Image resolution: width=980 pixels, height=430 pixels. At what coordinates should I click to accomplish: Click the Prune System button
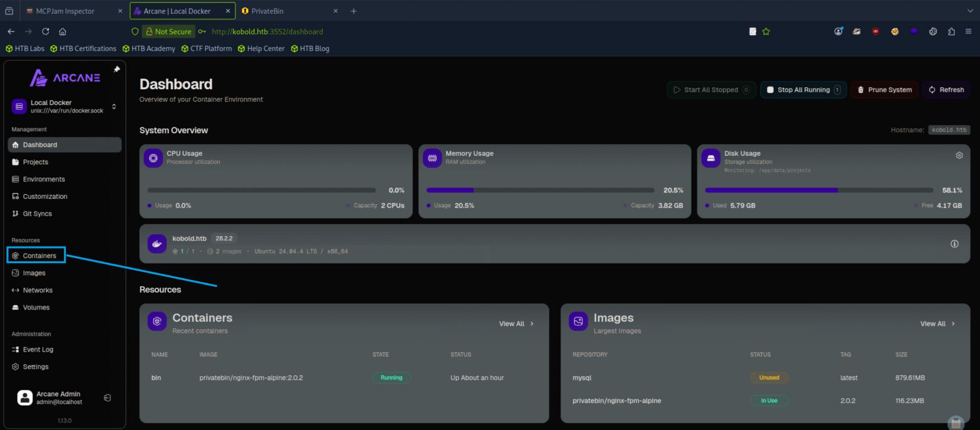click(884, 90)
